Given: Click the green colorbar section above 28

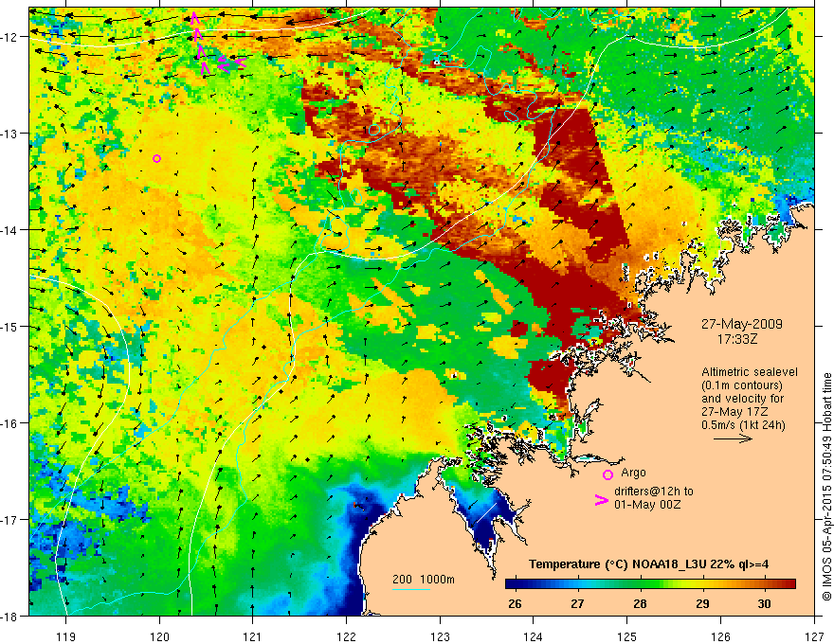Looking at the screenshot, I should pos(641,584).
